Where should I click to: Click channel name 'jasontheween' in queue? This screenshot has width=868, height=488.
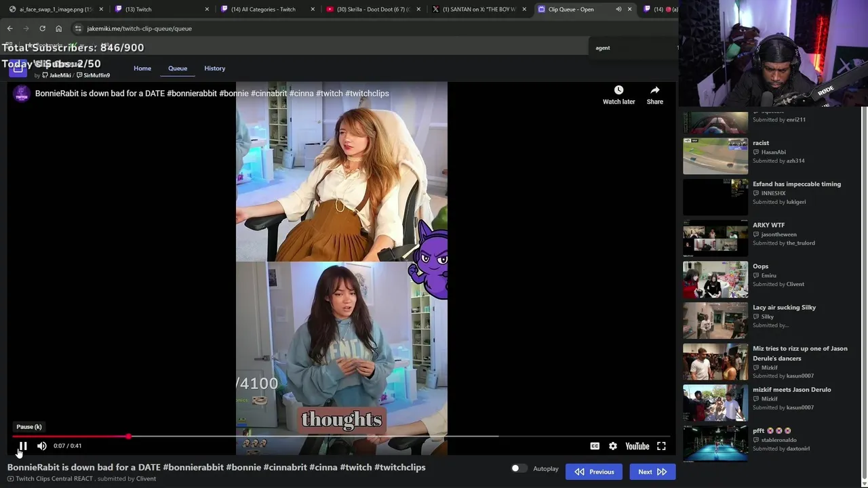(x=778, y=235)
